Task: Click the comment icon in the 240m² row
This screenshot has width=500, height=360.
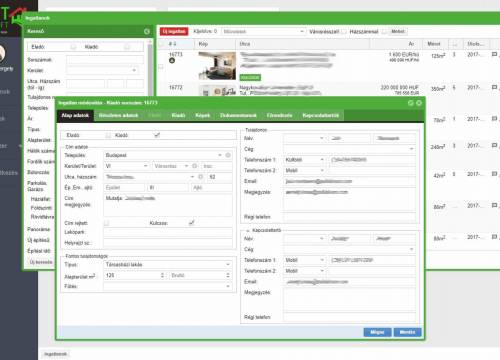Action: click(x=494, y=146)
